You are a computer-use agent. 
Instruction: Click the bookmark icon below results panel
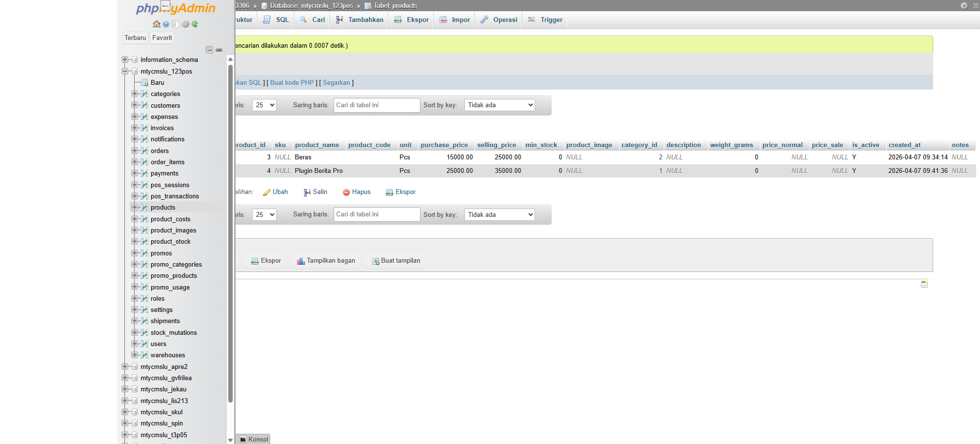924,284
